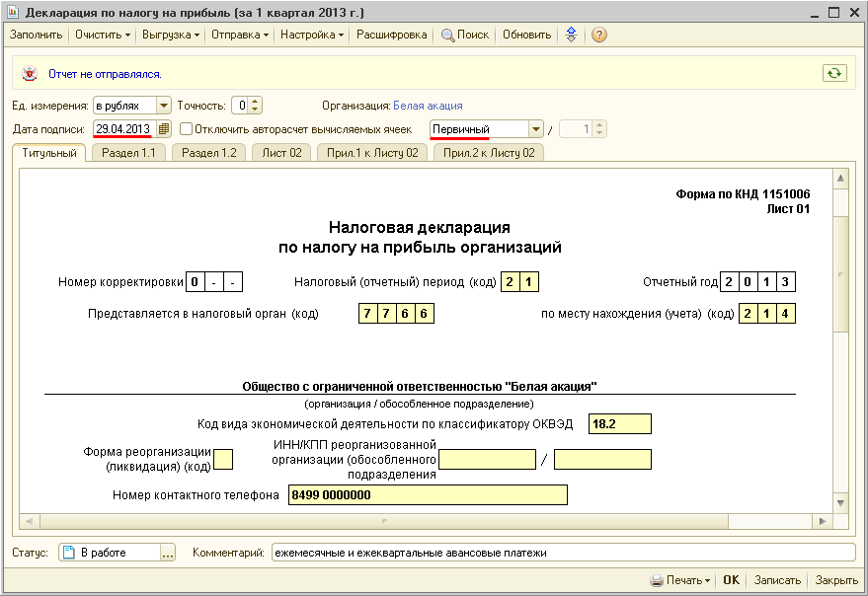The height and width of the screenshot is (596, 868).
Task: Open the Ед. измерения dropdown
Action: click(163, 106)
